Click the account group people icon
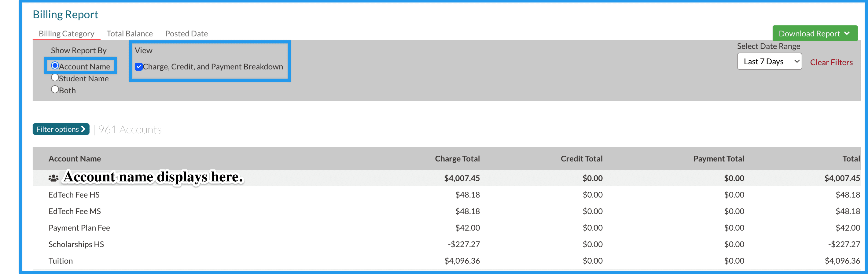 [53, 178]
